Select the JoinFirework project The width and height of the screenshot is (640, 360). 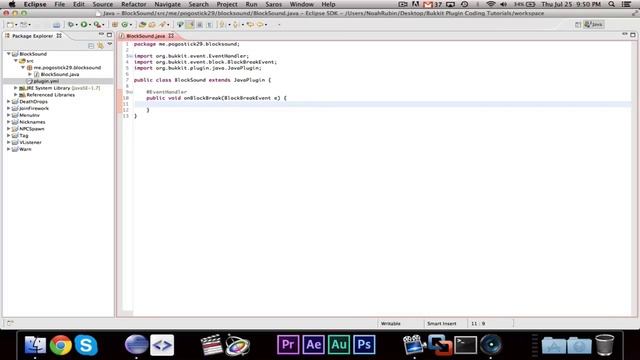coord(34,108)
